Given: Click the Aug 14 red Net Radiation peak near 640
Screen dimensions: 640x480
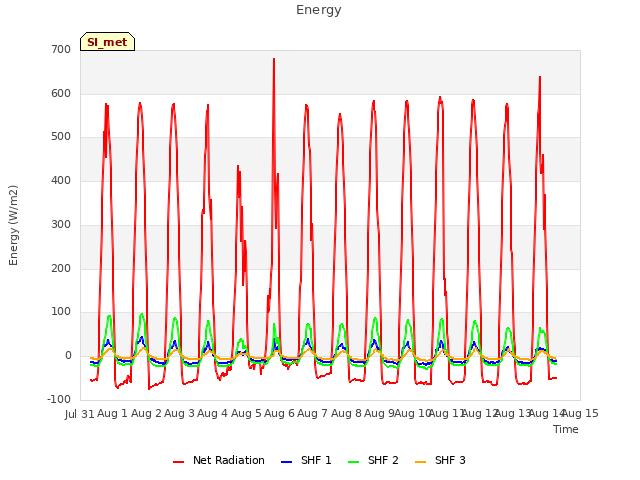Looking at the screenshot, I should click(540, 78).
